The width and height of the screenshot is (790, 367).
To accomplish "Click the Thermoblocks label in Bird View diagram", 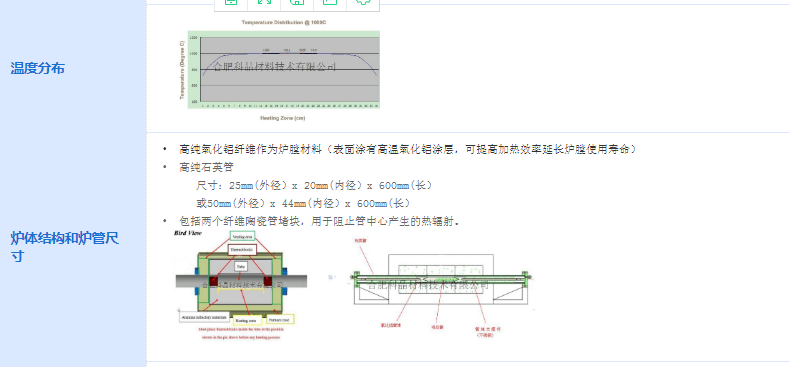I will 243,250.
